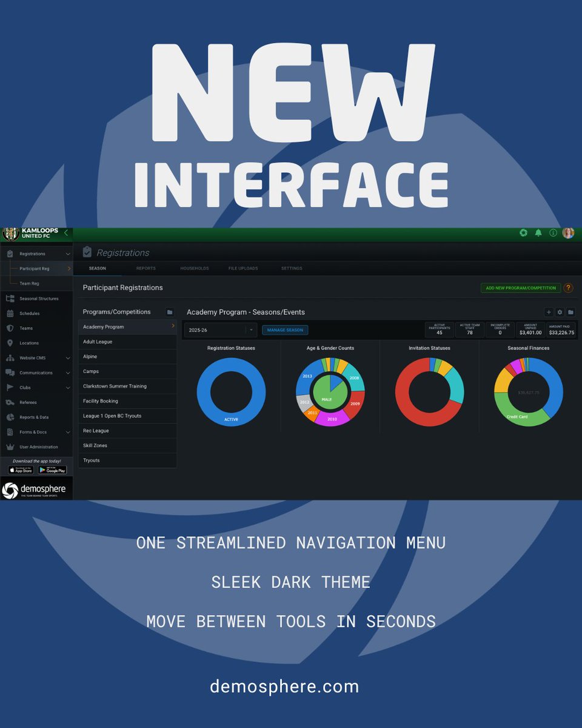The height and width of the screenshot is (728, 582).
Task: Click the App Store download badge
Action: tap(21, 470)
